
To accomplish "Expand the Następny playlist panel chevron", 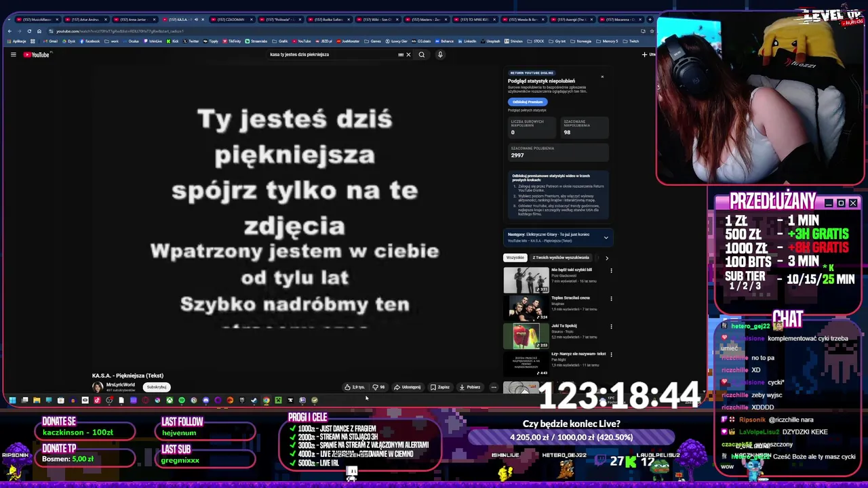I will [606, 237].
